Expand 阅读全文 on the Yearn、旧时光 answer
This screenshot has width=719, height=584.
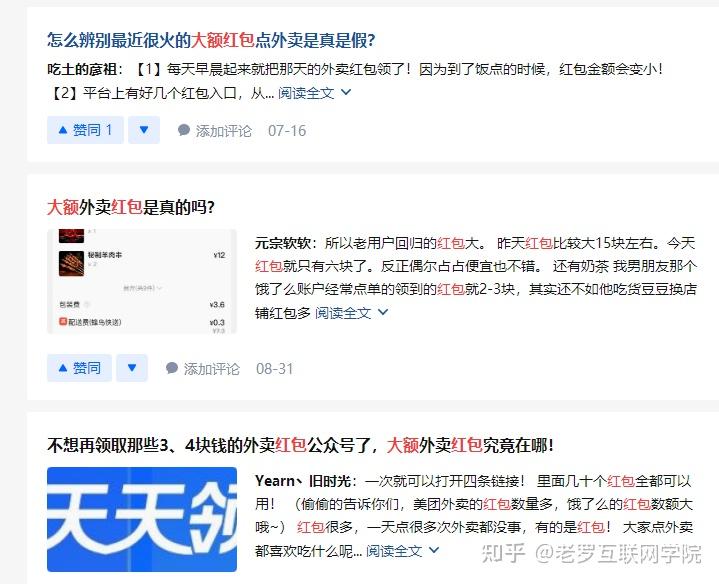(x=394, y=551)
